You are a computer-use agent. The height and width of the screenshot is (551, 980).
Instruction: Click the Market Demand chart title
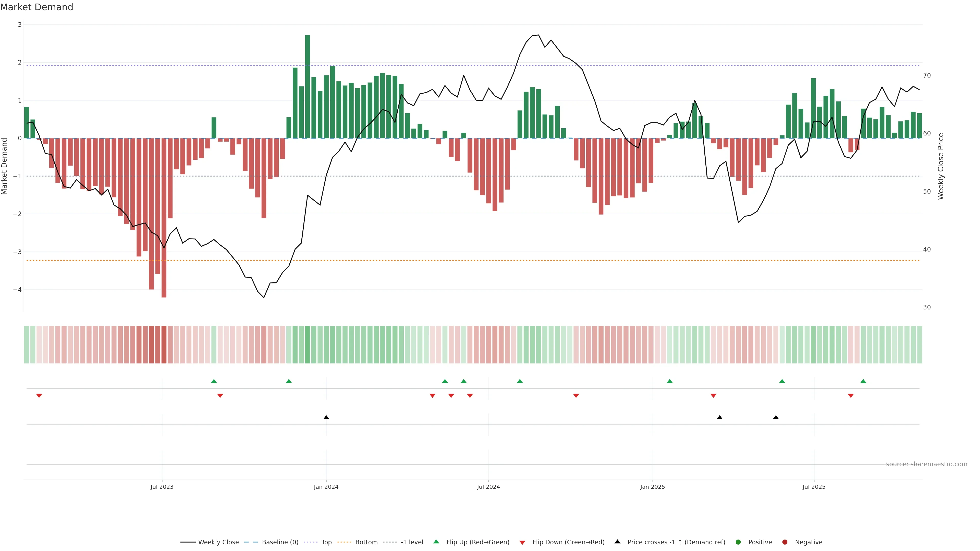pos(36,7)
